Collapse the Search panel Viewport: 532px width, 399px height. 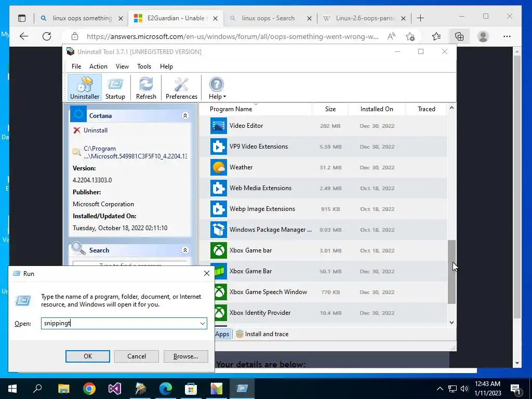185,250
